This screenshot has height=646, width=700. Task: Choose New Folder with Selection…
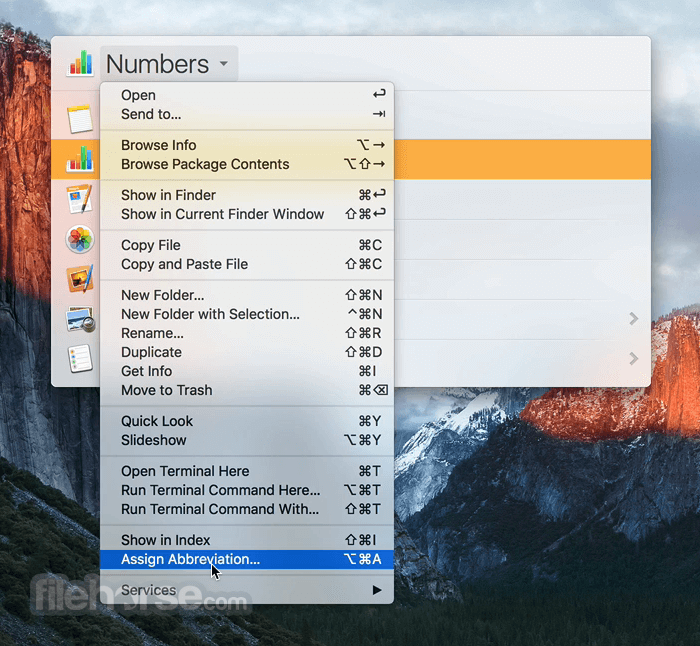[247, 314]
